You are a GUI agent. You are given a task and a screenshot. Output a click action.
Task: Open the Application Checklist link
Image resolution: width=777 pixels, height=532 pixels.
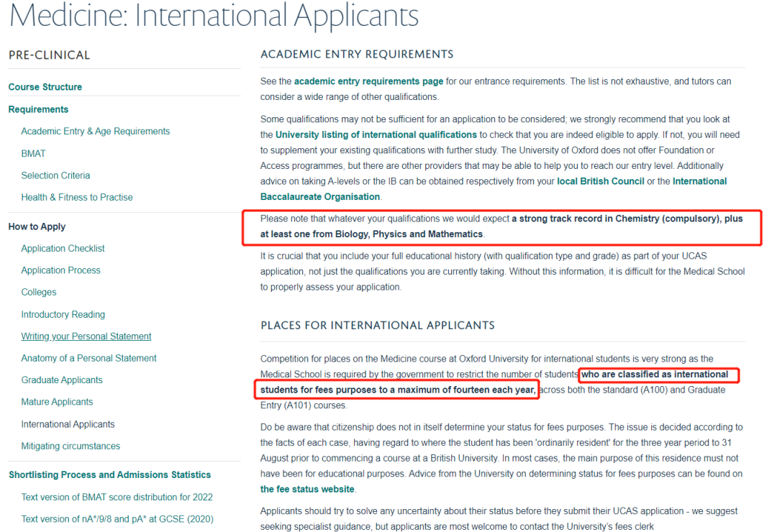63,248
